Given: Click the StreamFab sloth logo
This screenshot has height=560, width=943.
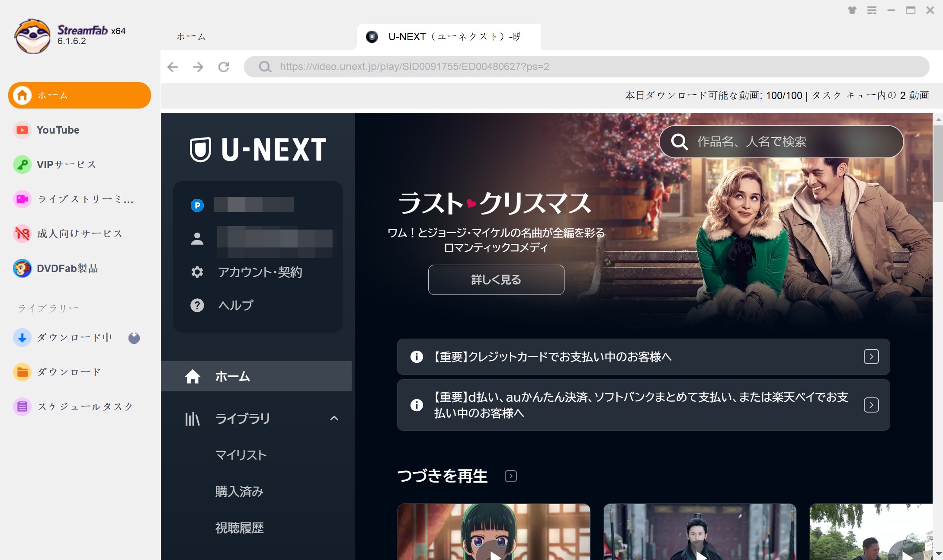Looking at the screenshot, I should (x=32, y=36).
